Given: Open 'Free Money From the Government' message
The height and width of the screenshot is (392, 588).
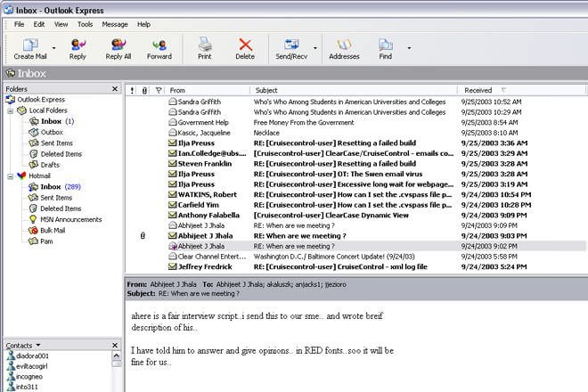Looking at the screenshot, I should click(355, 123).
